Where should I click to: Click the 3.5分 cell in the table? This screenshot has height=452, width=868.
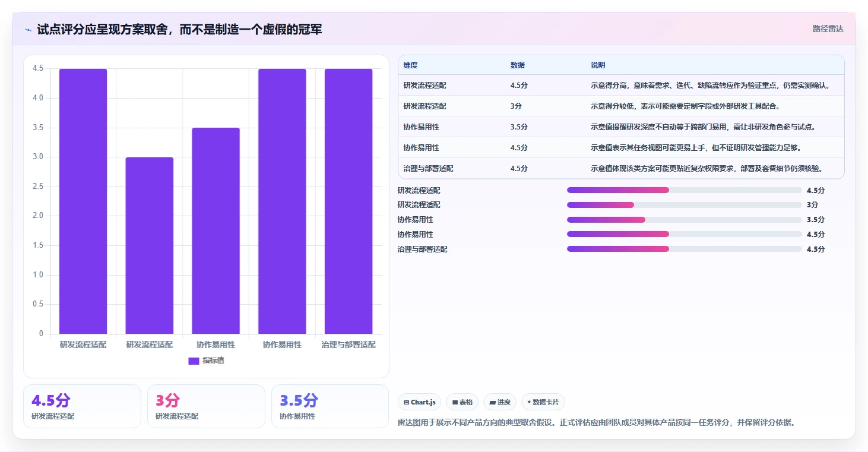click(519, 127)
